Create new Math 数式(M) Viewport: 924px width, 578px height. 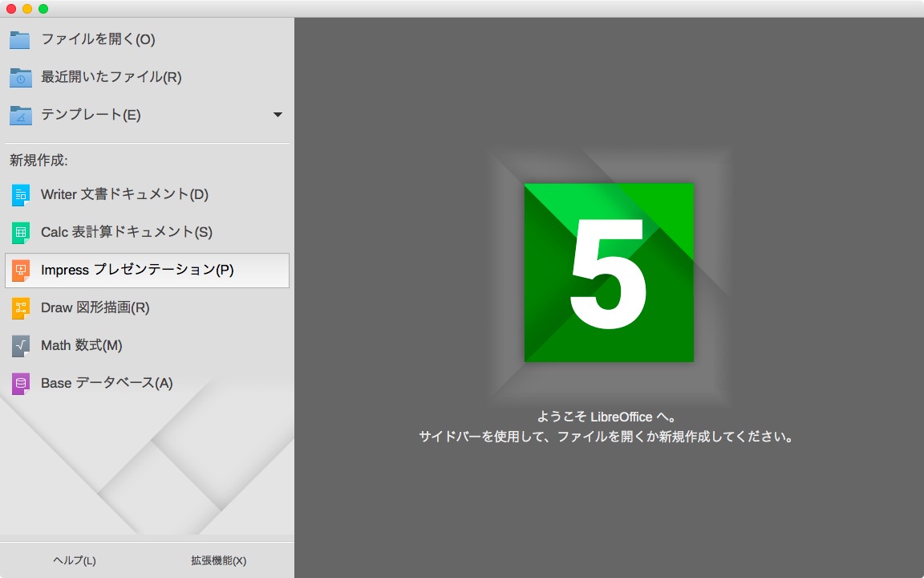click(81, 346)
